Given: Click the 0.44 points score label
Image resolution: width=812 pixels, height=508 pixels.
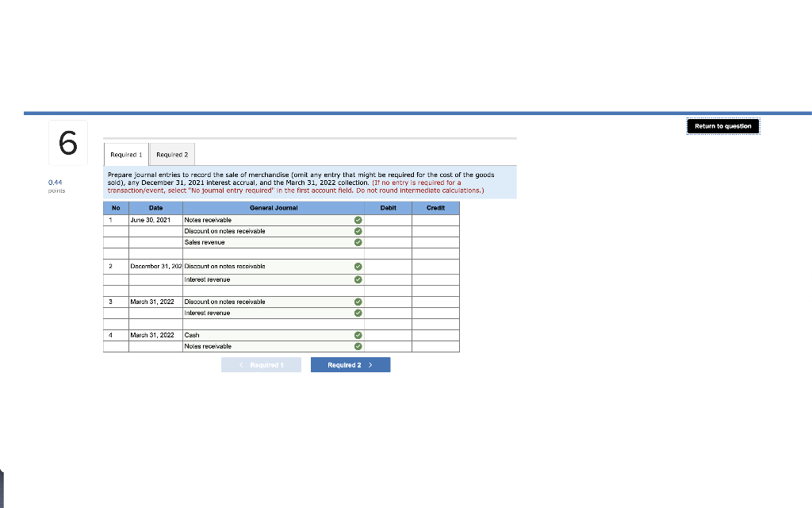Looking at the screenshot, I should coord(56,183).
